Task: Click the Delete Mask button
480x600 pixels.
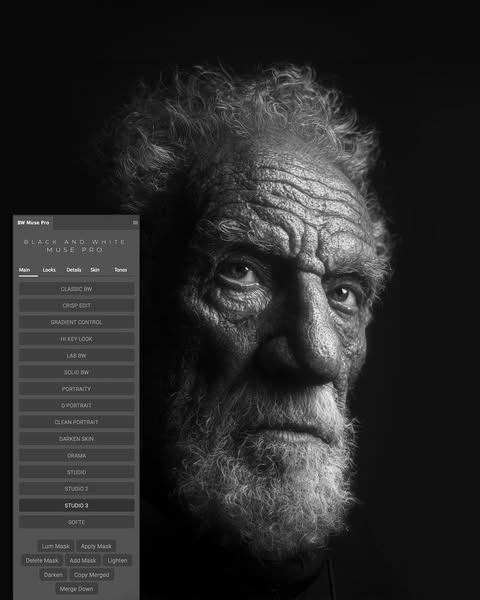Action: (42, 560)
